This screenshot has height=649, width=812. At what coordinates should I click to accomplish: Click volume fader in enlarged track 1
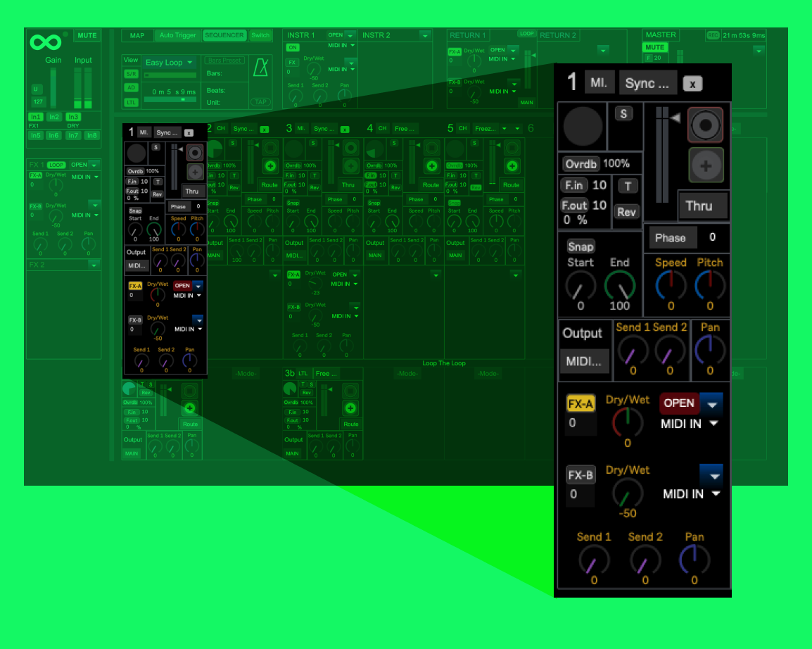coord(662,154)
